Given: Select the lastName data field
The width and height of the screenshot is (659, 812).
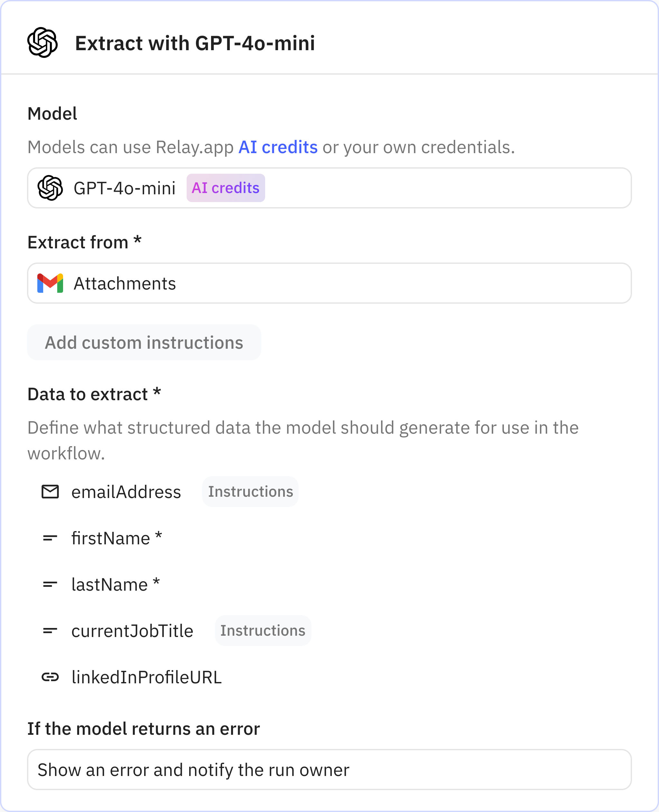Looking at the screenshot, I should [110, 585].
